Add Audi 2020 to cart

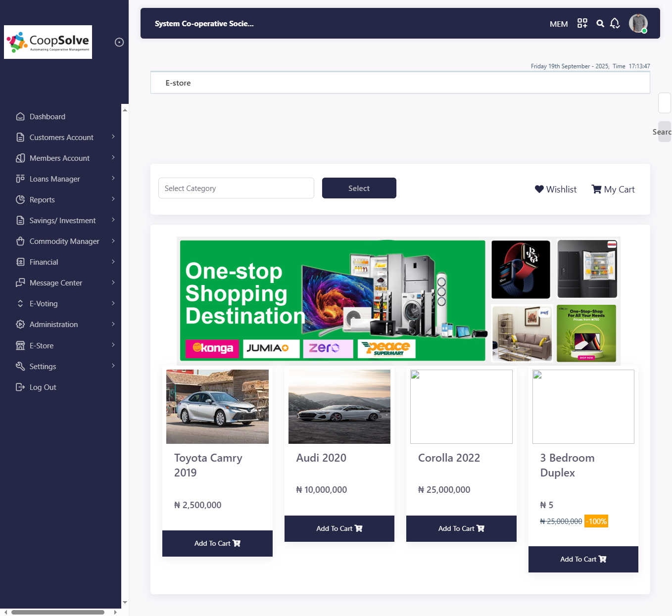(339, 528)
